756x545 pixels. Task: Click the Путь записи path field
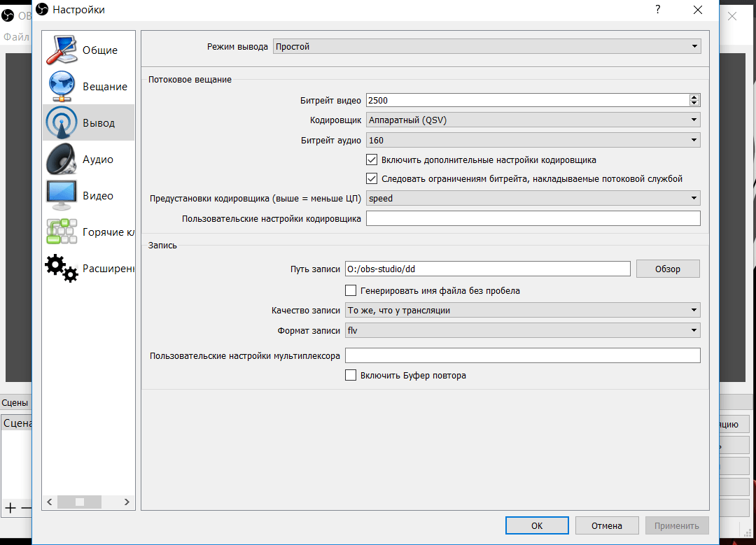pos(487,269)
